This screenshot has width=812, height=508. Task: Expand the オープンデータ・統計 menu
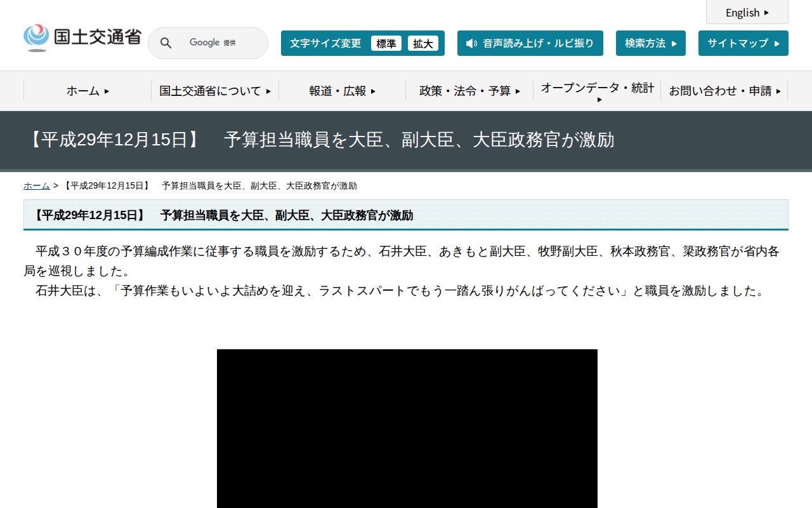tap(596, 91)
